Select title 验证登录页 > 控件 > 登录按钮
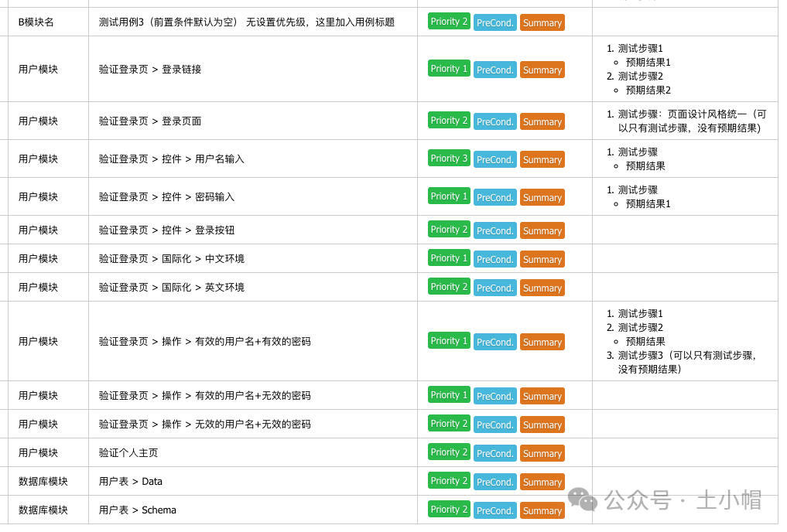Viewport: 787px width, 532px height. (166, 230)
